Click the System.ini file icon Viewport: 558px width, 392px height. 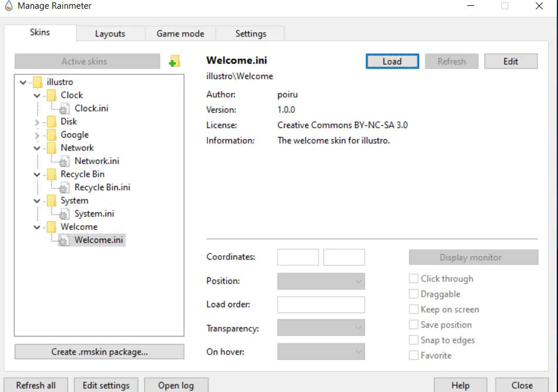64,214
